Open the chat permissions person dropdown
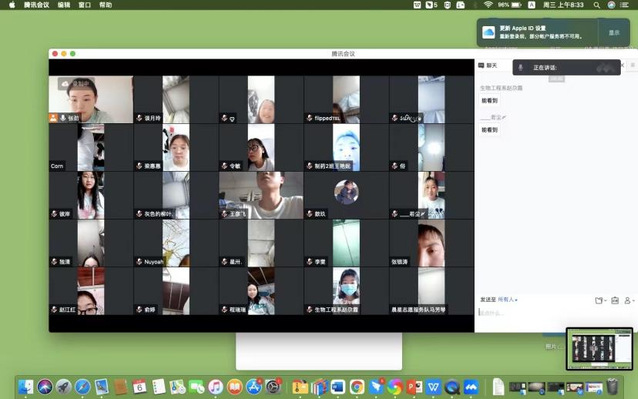Image resolution: width=638 pixels, height=399 pixels. (629, 301)
